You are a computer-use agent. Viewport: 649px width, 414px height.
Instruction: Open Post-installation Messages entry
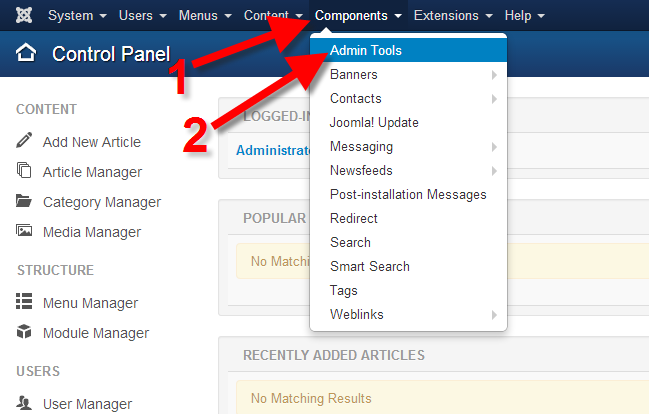pyautogui.click(x=408, y=194)
